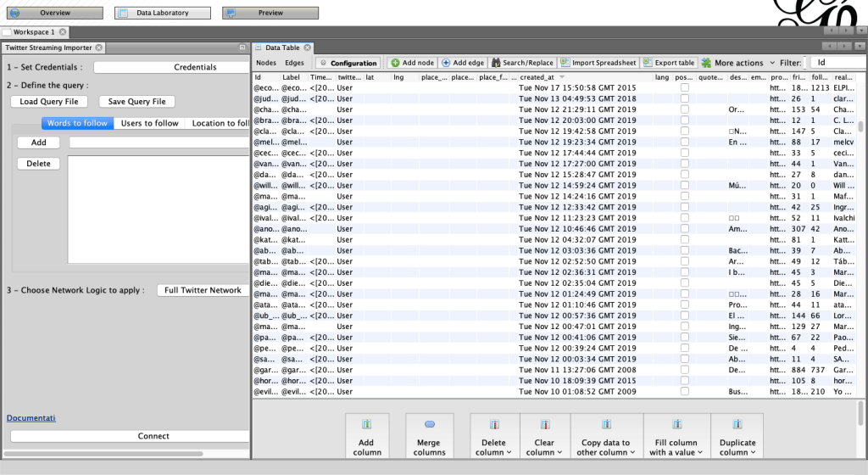Switch to Location to follow tab
The width and height of the screenshot is (868, 475).
click(x=220, y=123)
